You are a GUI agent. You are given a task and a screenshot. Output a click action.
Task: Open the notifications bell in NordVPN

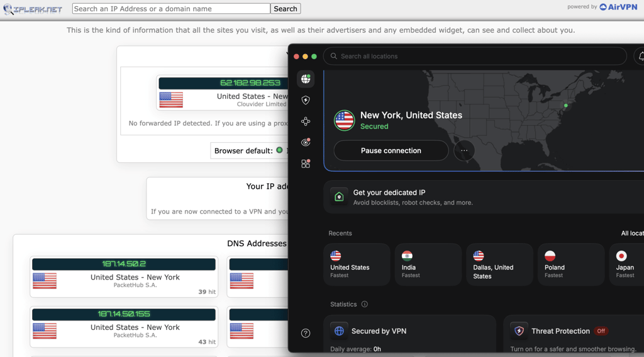(641, 56)
